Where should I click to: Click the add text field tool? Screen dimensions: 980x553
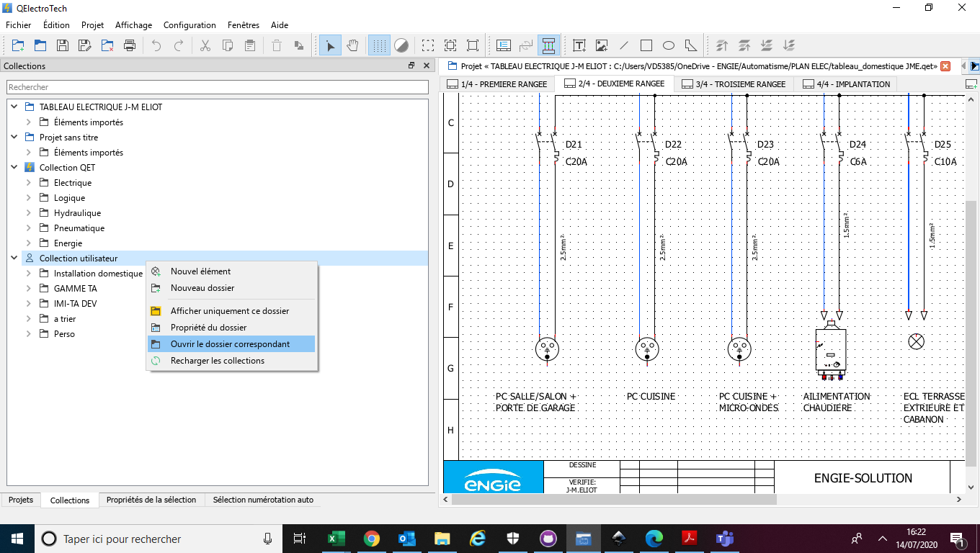(x=579, y=46)
